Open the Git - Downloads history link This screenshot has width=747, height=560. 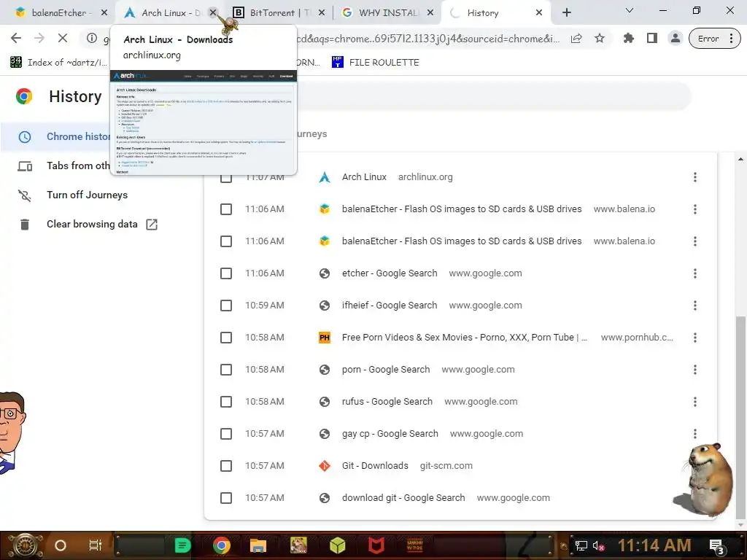375,466
